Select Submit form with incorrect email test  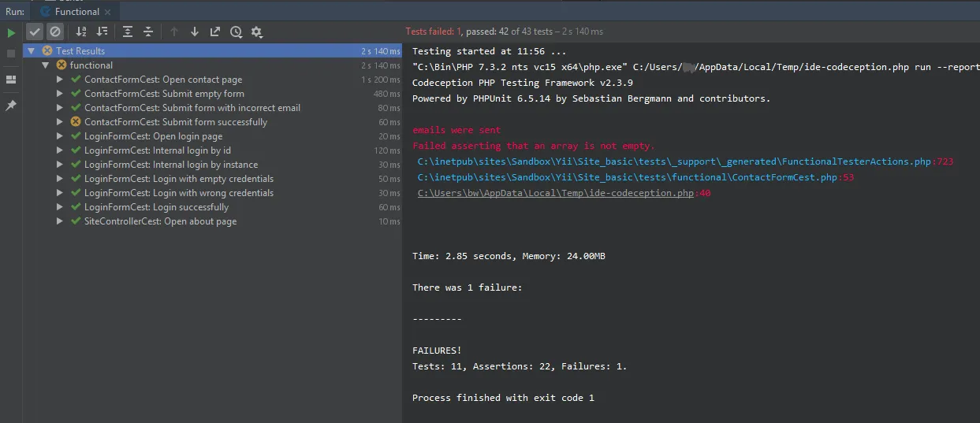click(x=213, y=108)
